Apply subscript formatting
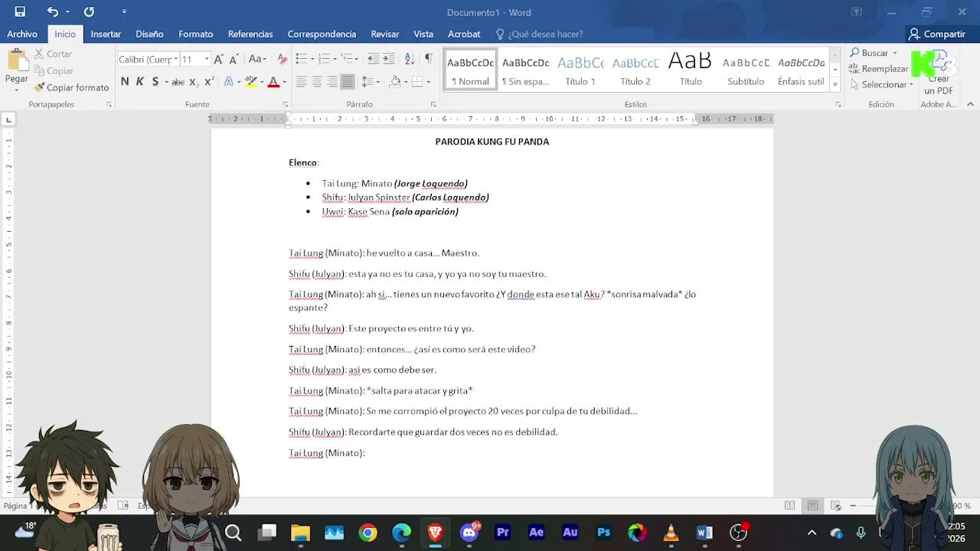Viewport: 980px width, 551px height. 194,82
